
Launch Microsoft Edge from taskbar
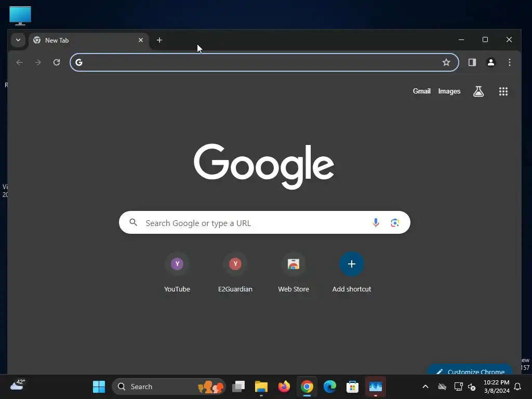click(x=329, y=387)
